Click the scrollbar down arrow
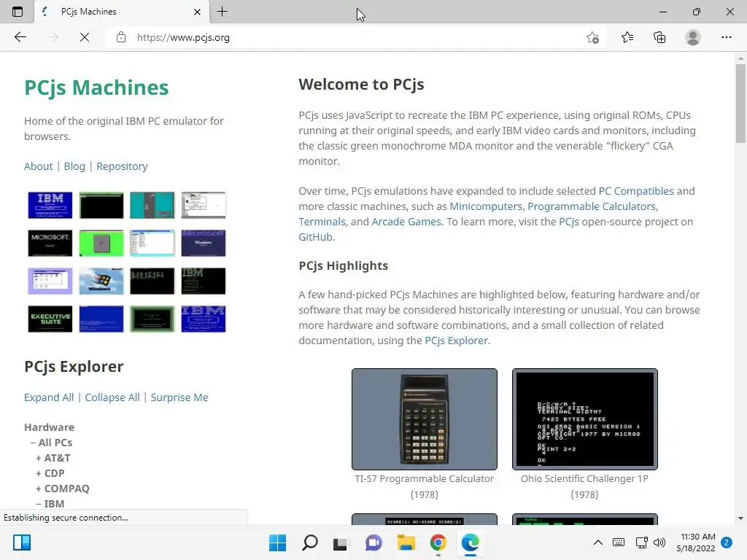 pyautogui.click(x=740, y=518)
